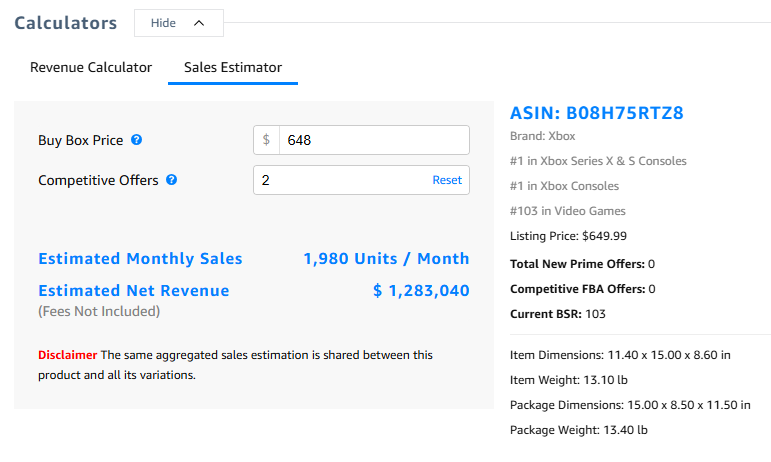Click the Item Dimensions line
This screenshot has width=771, height=462.
click(x=620, y=355)
